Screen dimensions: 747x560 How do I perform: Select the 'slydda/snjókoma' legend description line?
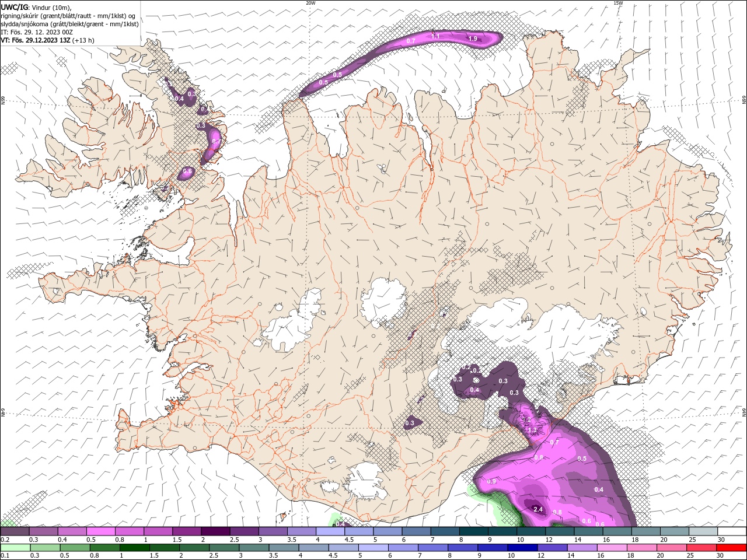pos(69,24)
